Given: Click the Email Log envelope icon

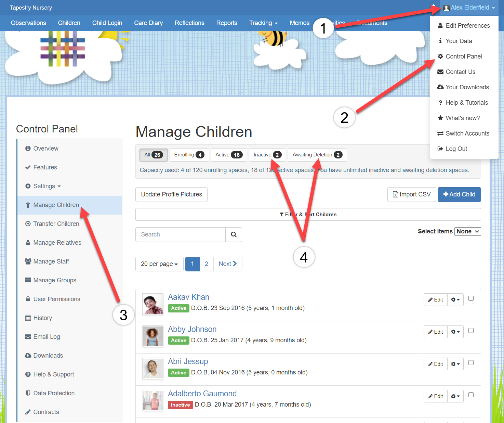Looking at the screenshot, I should point(28,337).
